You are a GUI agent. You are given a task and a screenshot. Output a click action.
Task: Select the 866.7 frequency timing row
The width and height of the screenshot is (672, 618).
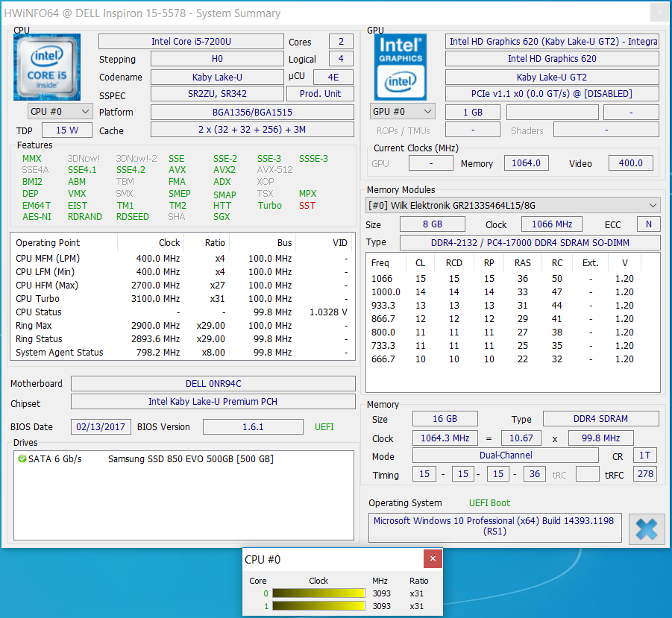tap(512, 318)
